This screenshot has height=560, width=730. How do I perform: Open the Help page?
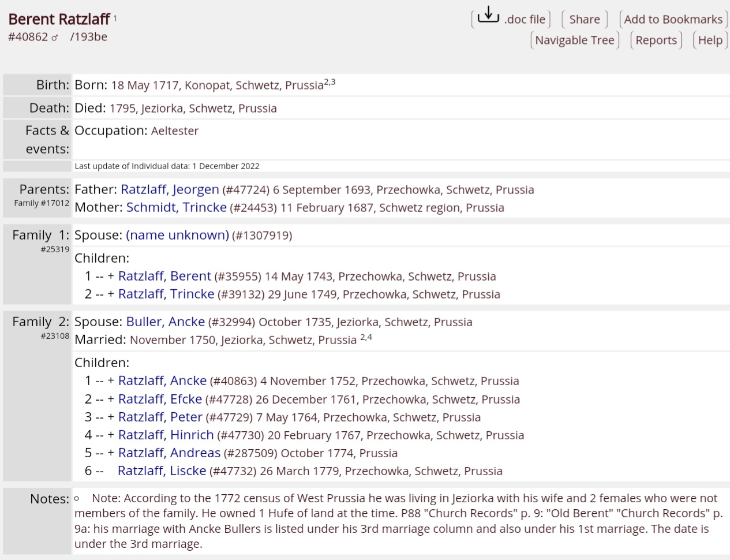(x=710, y=40)
